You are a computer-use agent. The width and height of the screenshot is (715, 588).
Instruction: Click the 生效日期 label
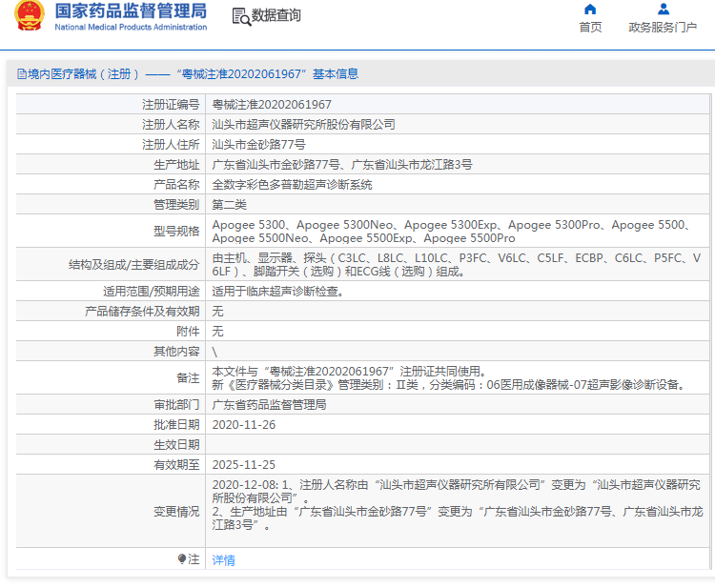[x=176, y=445]
